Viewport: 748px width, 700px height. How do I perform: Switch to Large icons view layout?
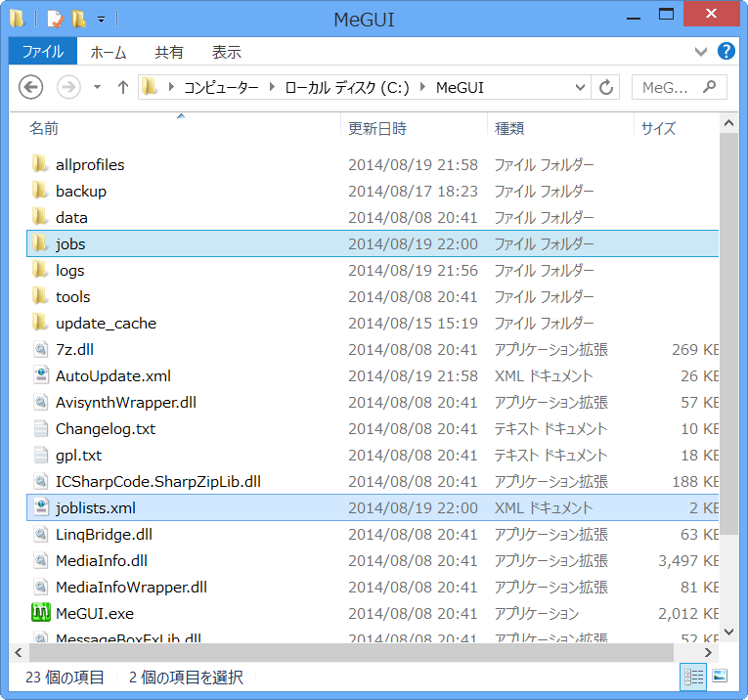tap(720, 677)
